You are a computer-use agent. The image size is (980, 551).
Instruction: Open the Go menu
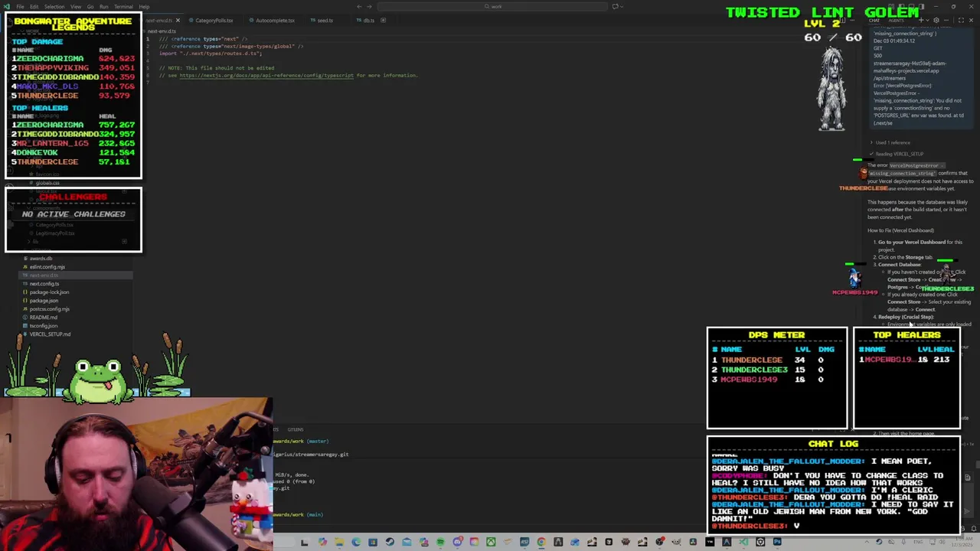90,7
